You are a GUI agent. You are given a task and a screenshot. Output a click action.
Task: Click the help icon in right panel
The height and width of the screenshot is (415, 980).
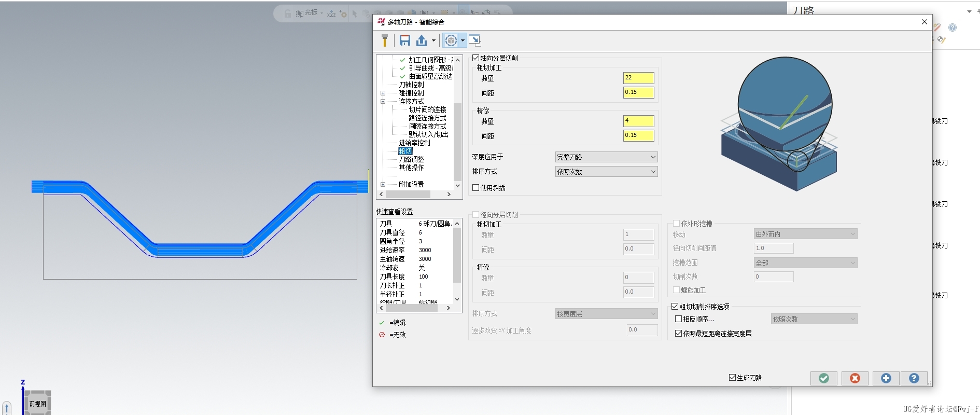953,27
